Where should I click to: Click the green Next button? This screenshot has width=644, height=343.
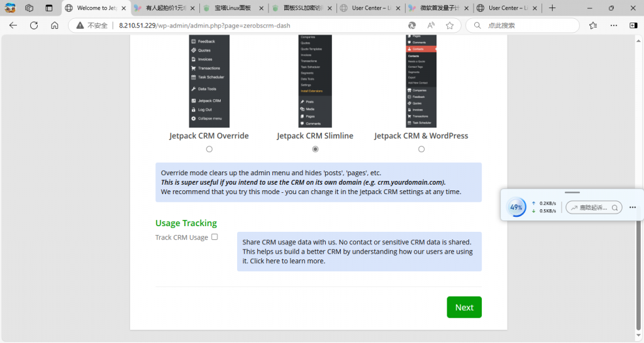click(464, 307)
